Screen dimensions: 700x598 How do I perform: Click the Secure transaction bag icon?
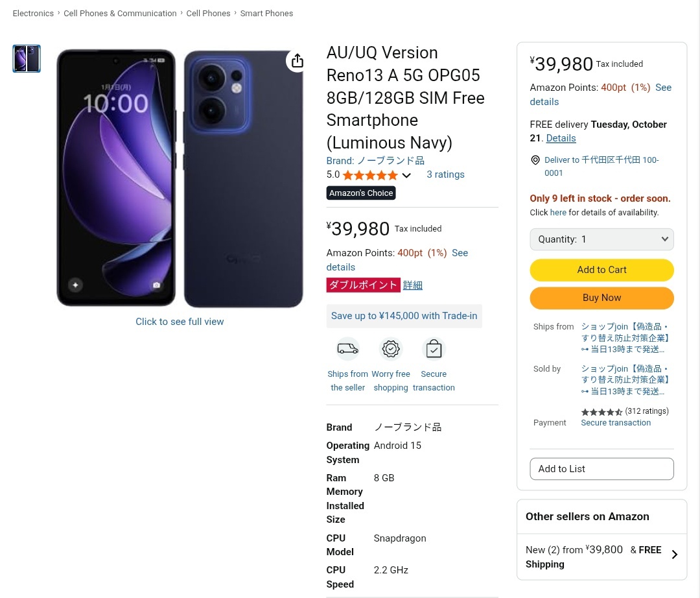[434, 349]
